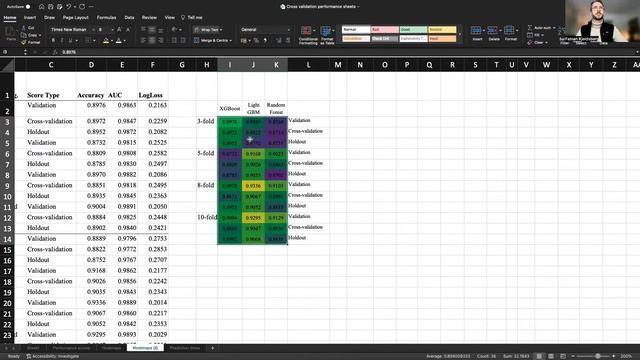The image size is (640, 360).
Task: Apply the Good cell style swatch
Action: 413,29
